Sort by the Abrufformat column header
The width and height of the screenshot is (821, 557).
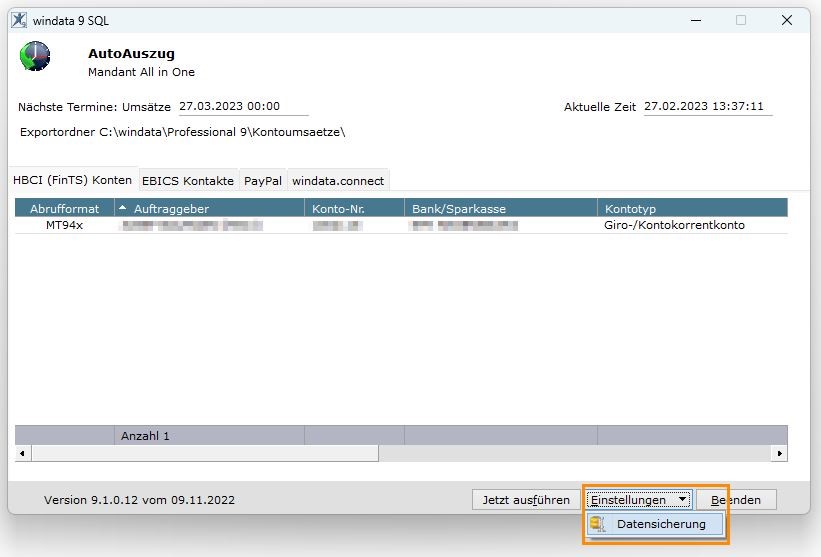coord(64,208)
